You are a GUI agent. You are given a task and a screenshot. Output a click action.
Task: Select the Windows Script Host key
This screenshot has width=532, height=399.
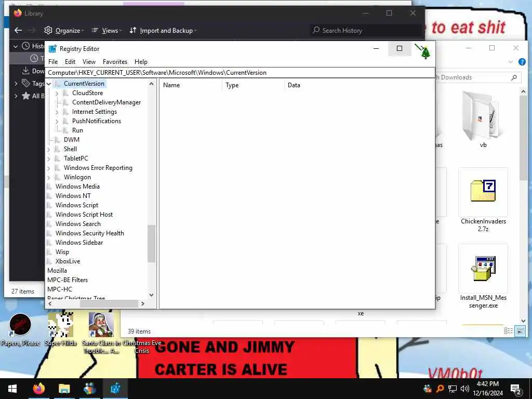pos(84,215)
